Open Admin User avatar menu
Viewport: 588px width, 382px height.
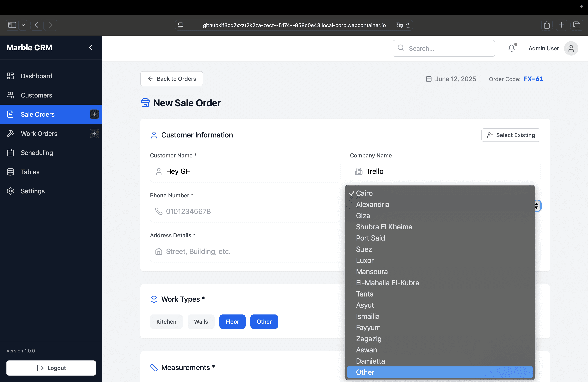coord(571,48)
